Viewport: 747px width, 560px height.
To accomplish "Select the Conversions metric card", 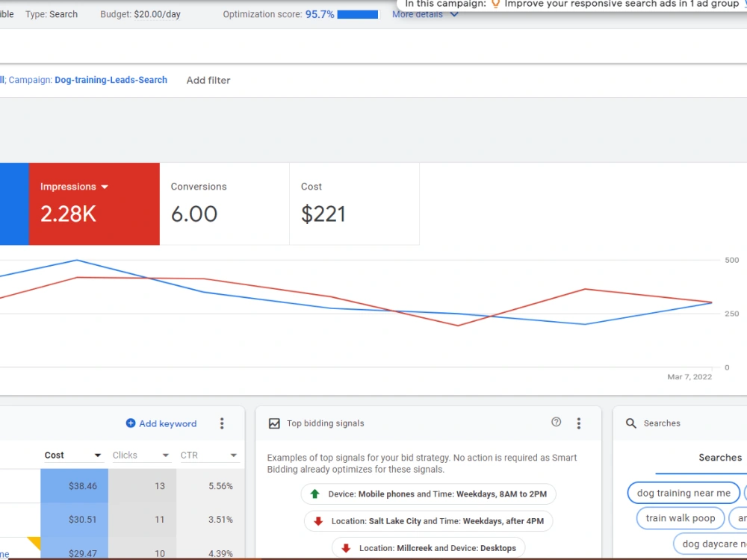I will pos(224,204).
